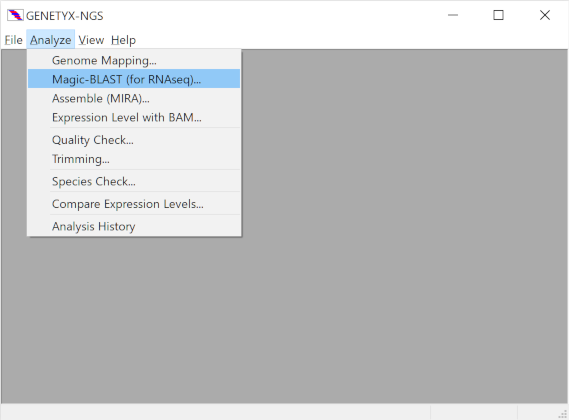Image resolution: width=569 pixels, height=420 pixels.
Task: Maximize the GENETYX-NGS window
Action: point(498,15)
